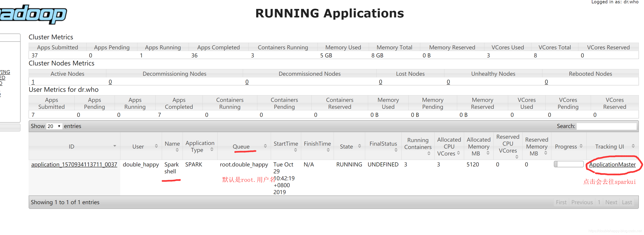Click the Memory Total header in Cluster Metrics
644x235 pixels.
394,47
